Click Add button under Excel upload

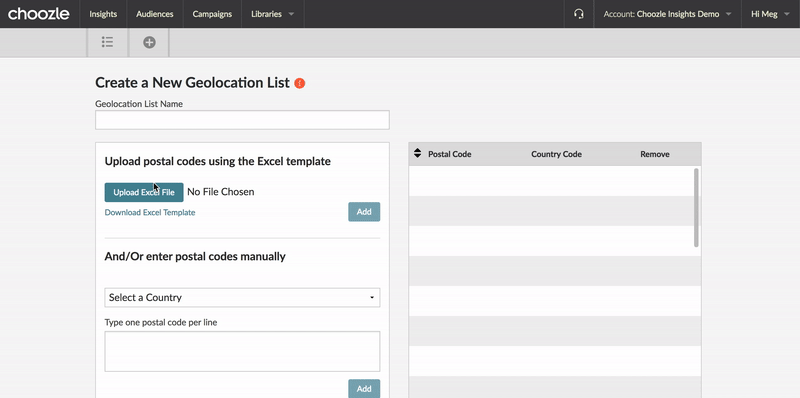[364, 212]
